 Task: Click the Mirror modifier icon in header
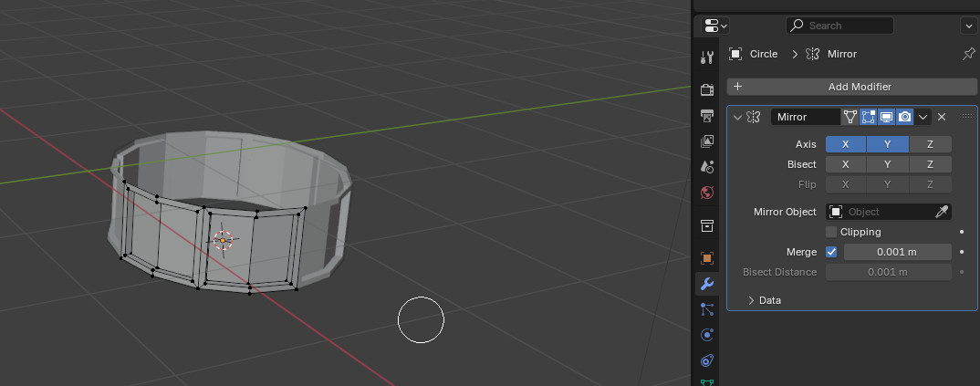[754, 117]
